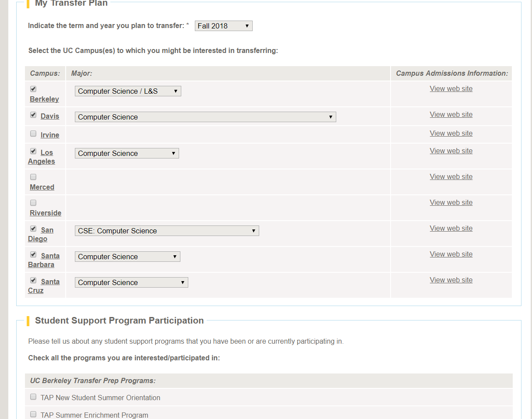
Task: View web site for Irvine admissions
Action: coord(451,133)
